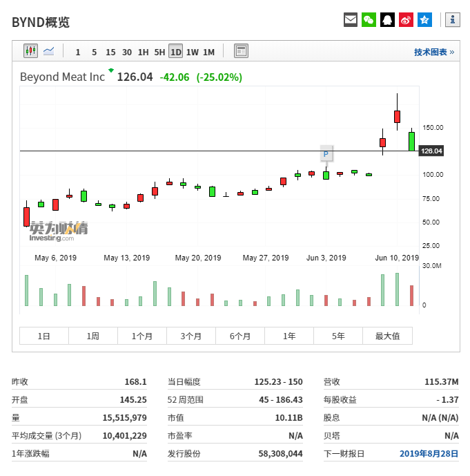Select the 5H chart interval
Screen dimensions: 470x476
coord(159,53)
